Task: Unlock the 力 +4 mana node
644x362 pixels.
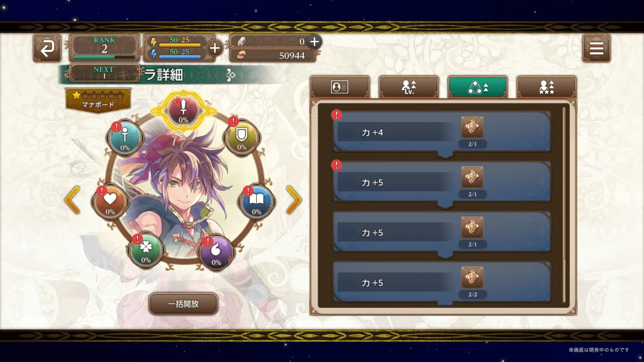Action: pos(442,133)
